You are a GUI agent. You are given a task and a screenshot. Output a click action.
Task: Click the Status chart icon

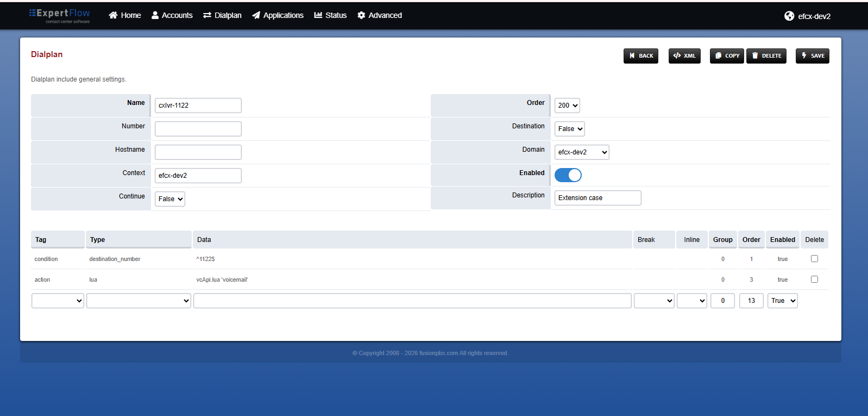tap(318, 15)
